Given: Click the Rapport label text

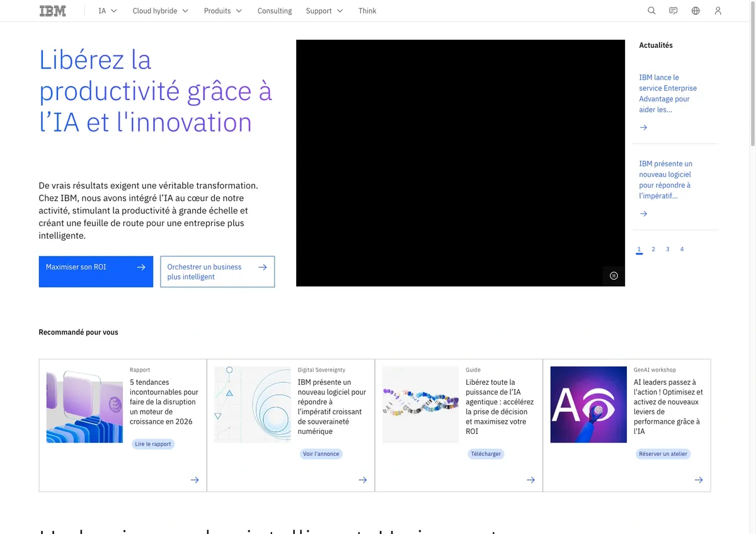Looking at the screenshot, I should click(140, 370).
